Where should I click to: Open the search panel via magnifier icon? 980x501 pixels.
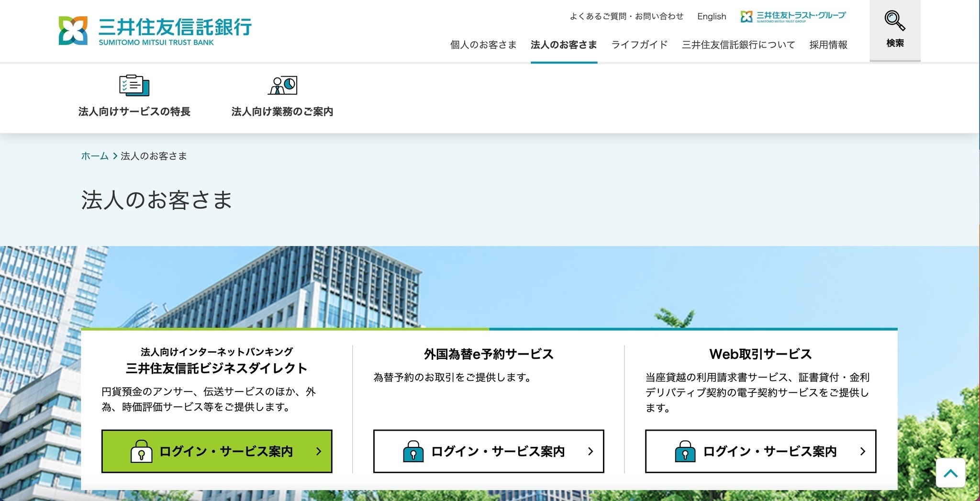click(894, 22)
